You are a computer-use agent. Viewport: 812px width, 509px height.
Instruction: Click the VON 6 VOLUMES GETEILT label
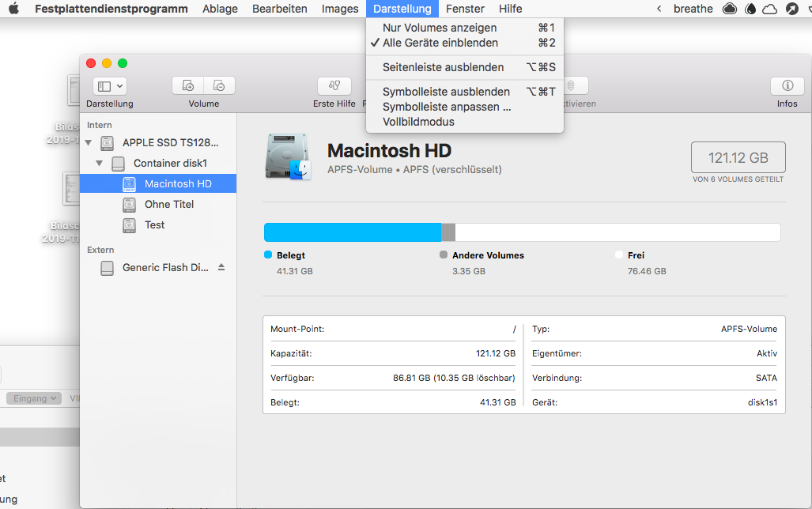[738, 179]
